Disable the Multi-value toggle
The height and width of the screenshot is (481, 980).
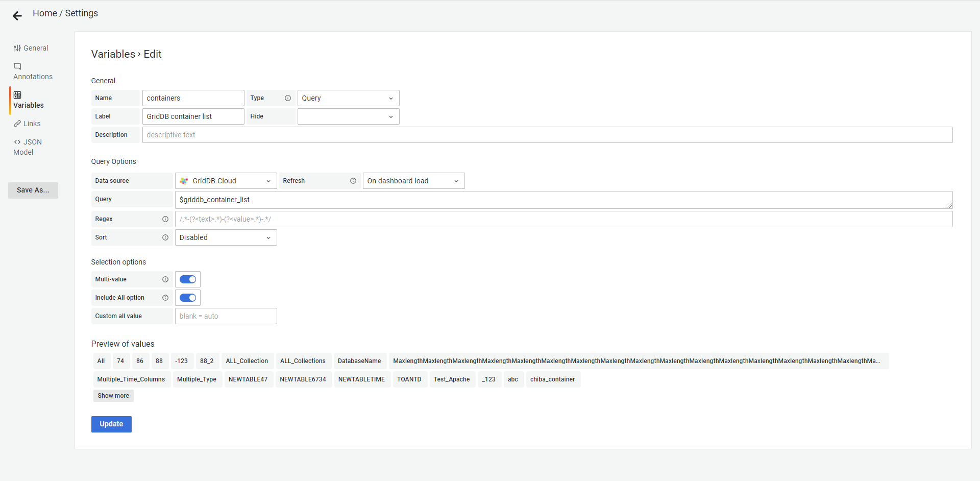pyautogui.click(x=188, y=279)
